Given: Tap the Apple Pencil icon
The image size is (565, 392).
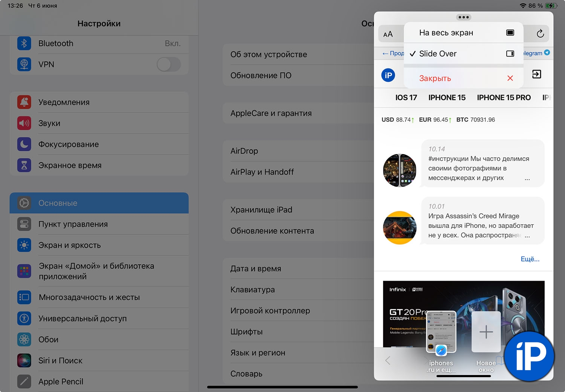Looking at the screenshot, I should pyautogui.click(x=24, y=381).
